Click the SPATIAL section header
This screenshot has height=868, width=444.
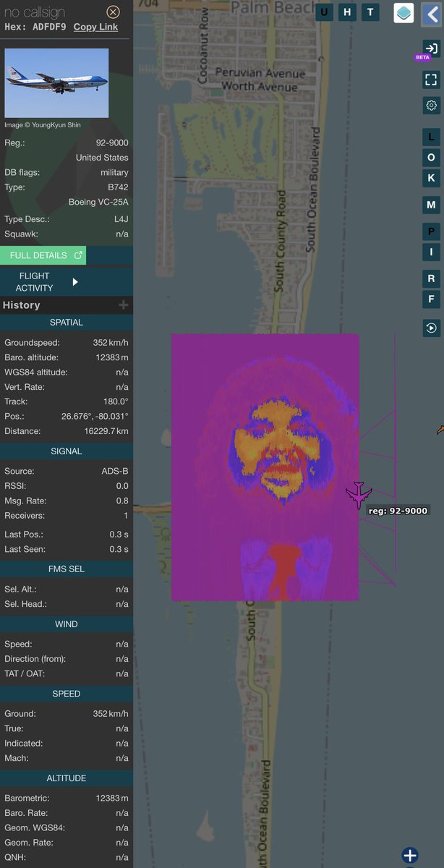point(67,322)
